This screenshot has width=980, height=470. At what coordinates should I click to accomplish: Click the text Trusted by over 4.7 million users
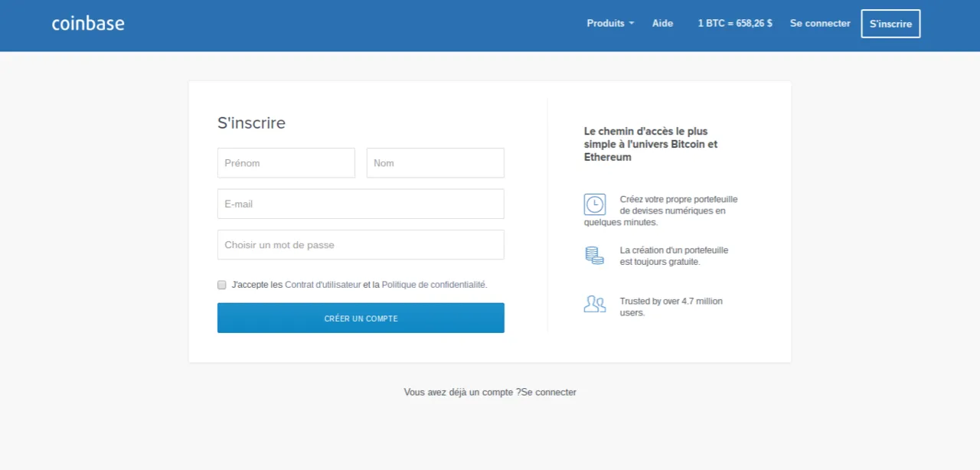click(671, 307)
